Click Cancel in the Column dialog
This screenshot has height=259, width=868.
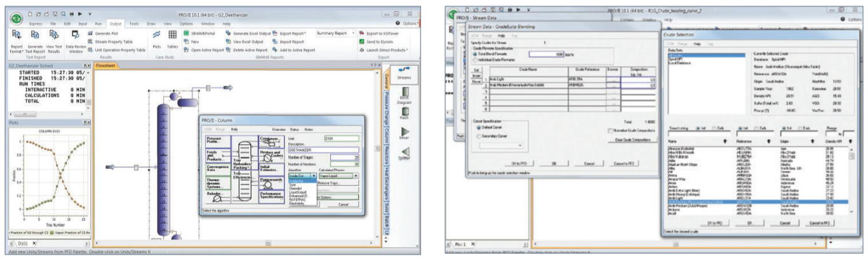point(343,204)
